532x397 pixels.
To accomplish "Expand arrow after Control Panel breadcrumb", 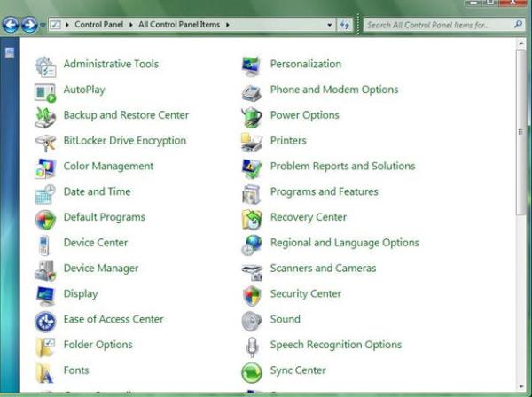I will [131, 25].
